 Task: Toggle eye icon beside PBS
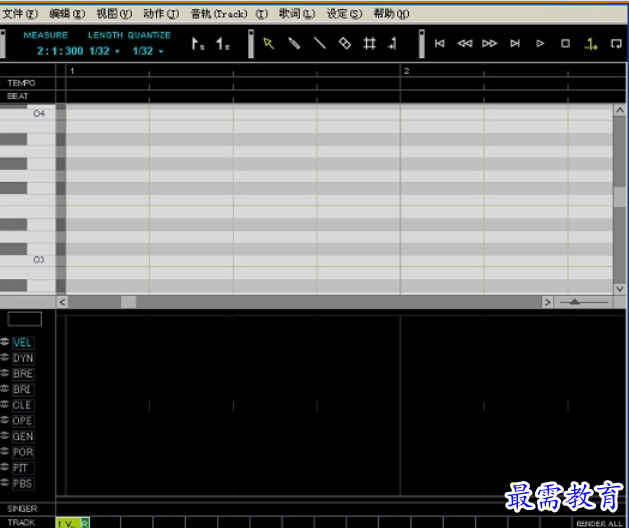point(5,482)
